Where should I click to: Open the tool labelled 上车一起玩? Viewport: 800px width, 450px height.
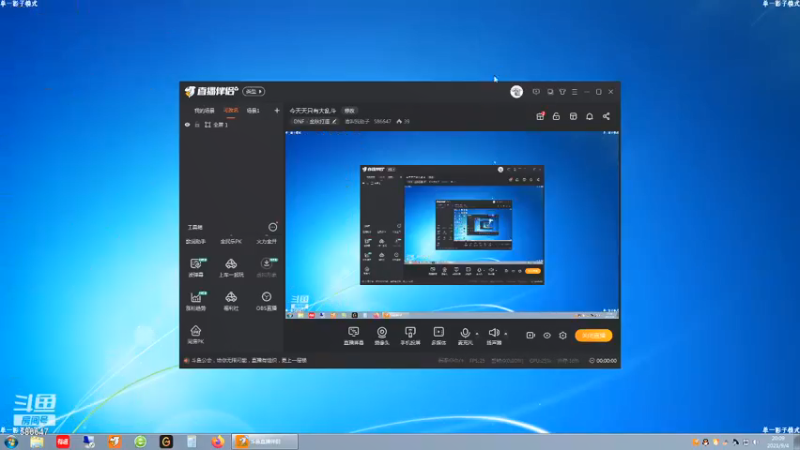click(231, 267)
